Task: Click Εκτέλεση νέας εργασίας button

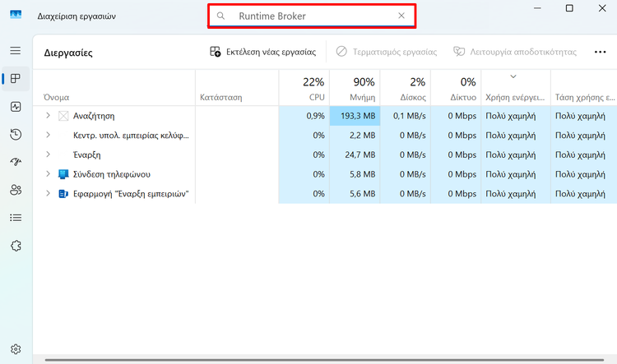Action: coord(263,52)
